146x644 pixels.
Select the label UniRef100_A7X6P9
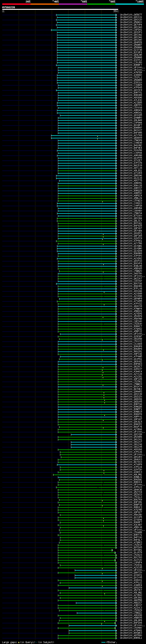tap(131, 464)
